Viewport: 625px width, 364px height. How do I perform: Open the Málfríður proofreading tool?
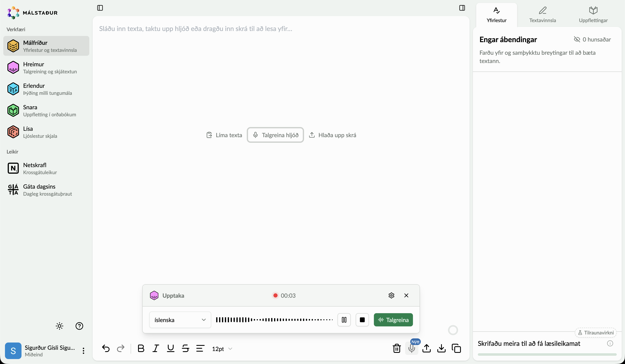point(46,46)
